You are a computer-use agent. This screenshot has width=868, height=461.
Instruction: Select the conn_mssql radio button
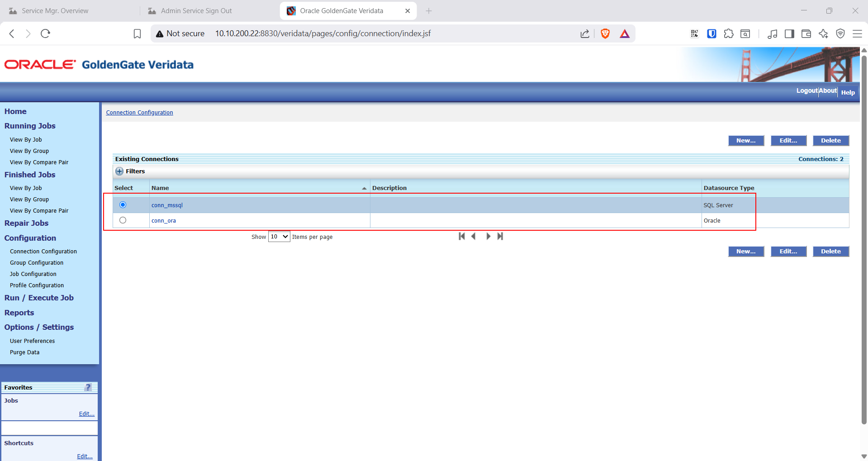[x=123, y=205]
